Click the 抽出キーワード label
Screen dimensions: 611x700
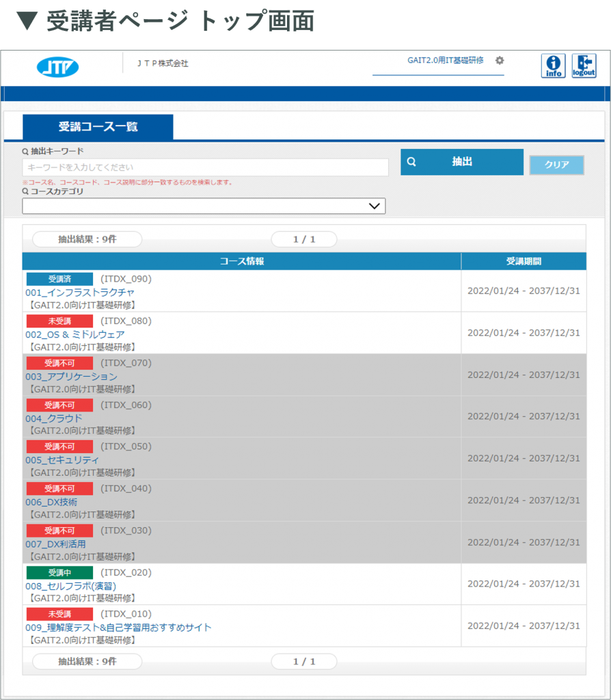coord(57,151)
